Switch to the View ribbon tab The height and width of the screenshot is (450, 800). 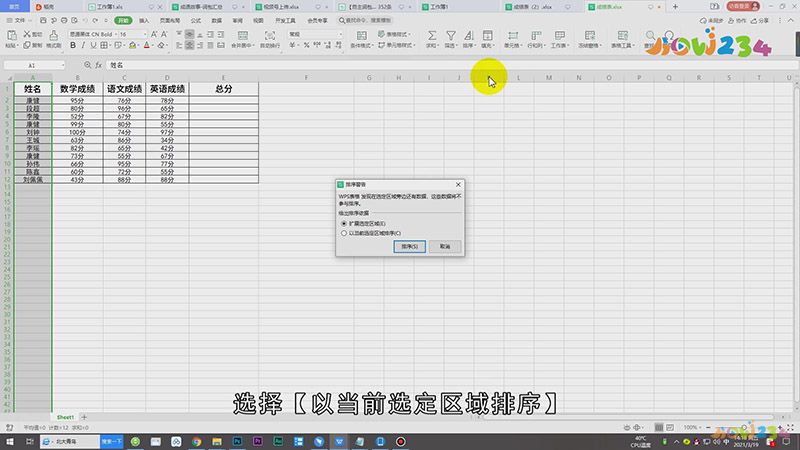click(258, 20)
